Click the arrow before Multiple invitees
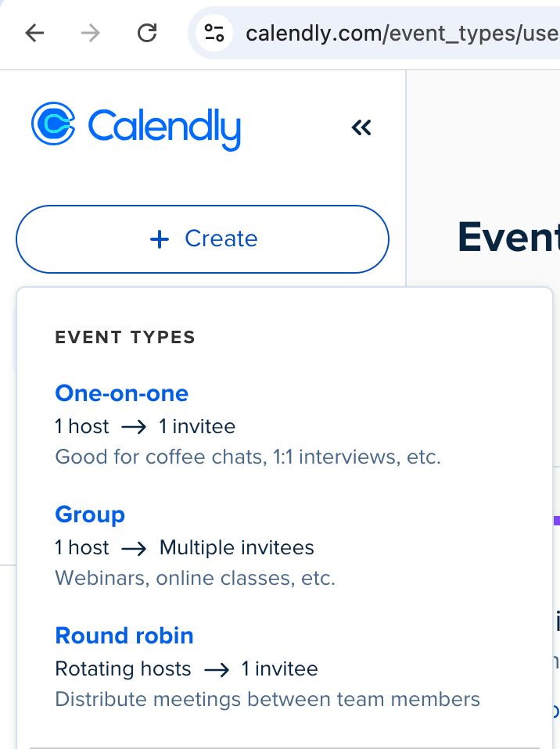The image size is (560, 749). (x=134, y=548)
